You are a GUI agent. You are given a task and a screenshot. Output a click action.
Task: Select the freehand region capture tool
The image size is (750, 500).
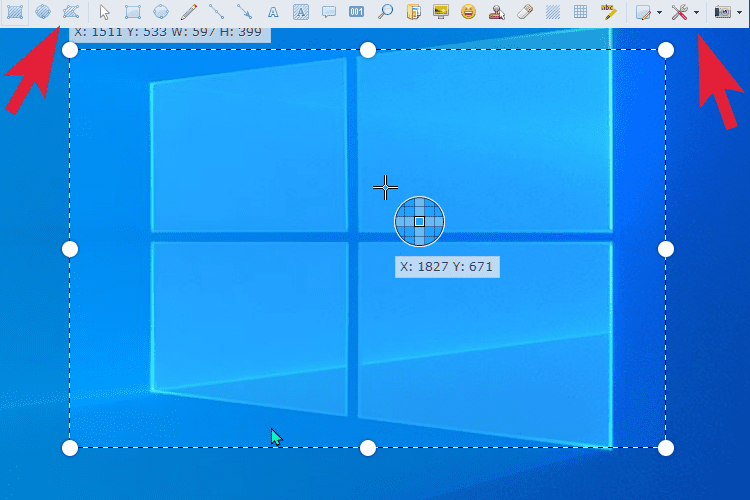tap(71, 11)
